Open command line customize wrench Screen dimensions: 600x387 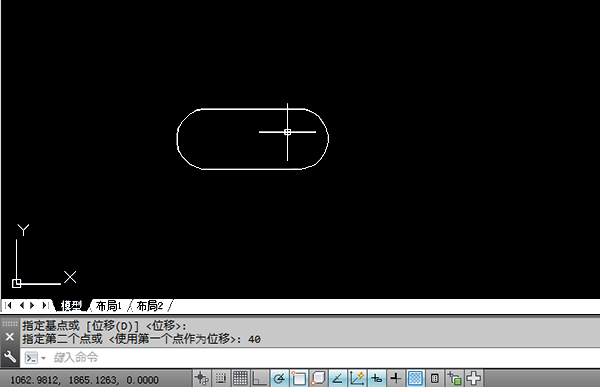10,357
